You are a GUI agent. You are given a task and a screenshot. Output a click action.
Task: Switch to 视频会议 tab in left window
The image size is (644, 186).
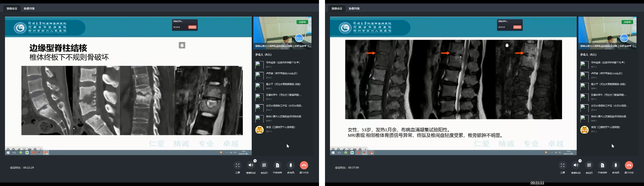(x=12, y=8)
